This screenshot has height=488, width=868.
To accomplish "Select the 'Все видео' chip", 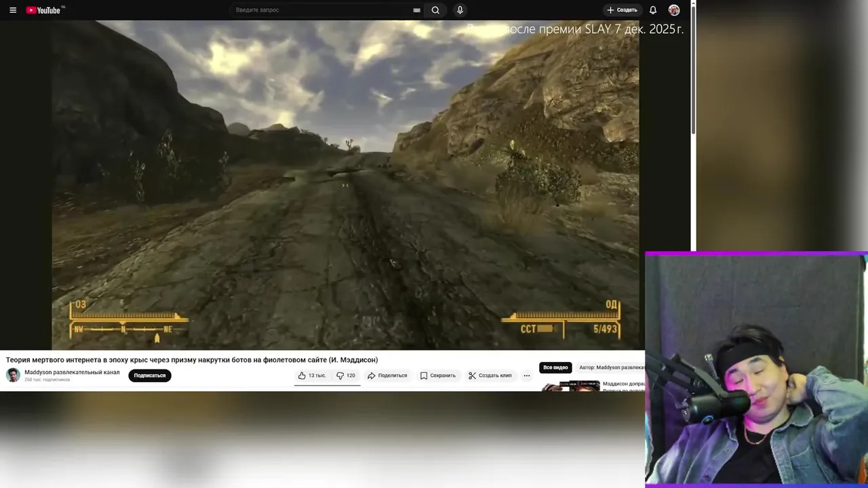I will pos(555,367).
